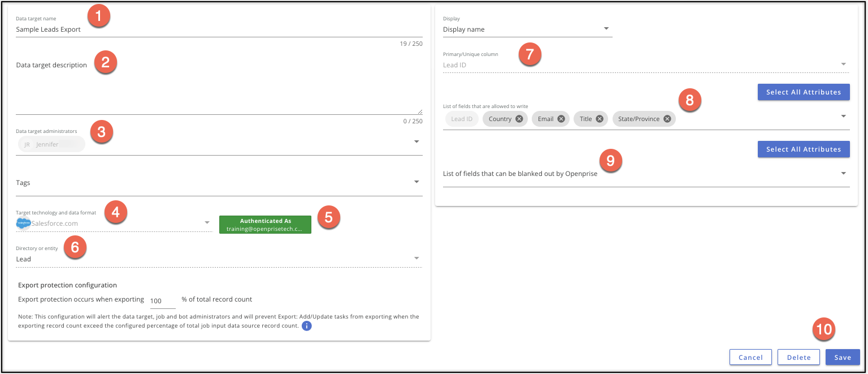
Task: Click the JR administrator avatar chip
Action: pos(51,144)
